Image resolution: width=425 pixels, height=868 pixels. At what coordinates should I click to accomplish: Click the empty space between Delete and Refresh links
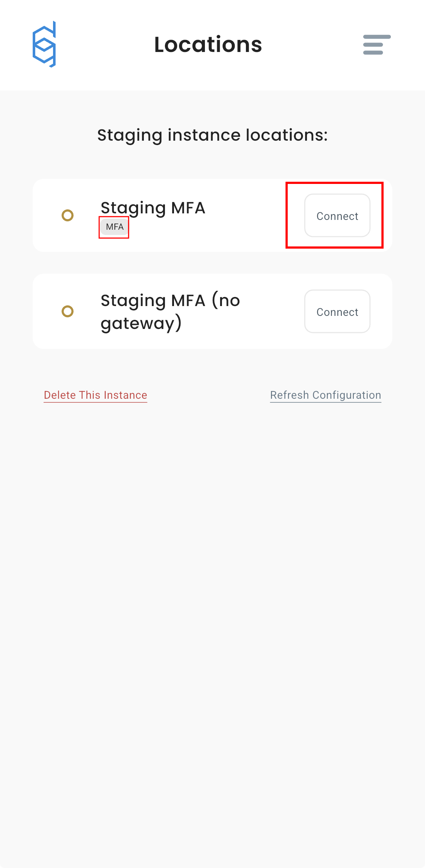209,395
